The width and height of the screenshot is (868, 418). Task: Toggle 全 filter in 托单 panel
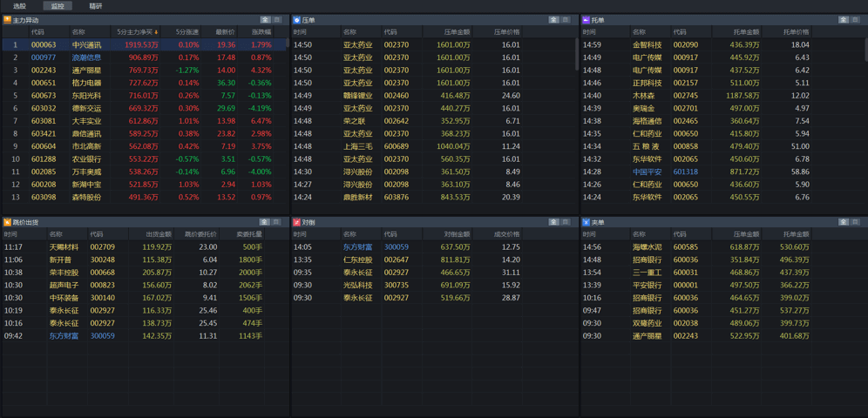(x=843, y=19)
